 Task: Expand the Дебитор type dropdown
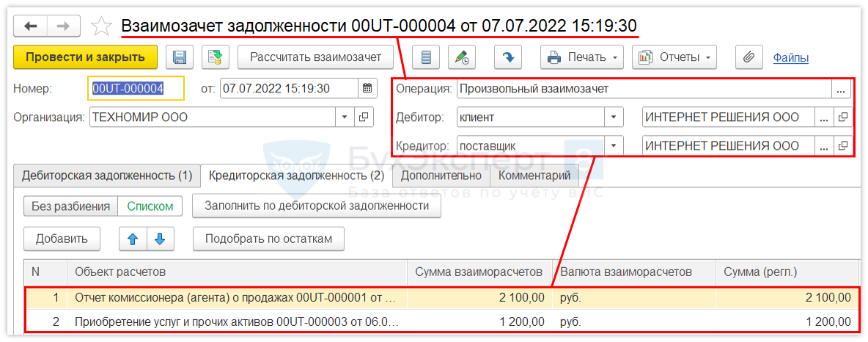point(614,117)
